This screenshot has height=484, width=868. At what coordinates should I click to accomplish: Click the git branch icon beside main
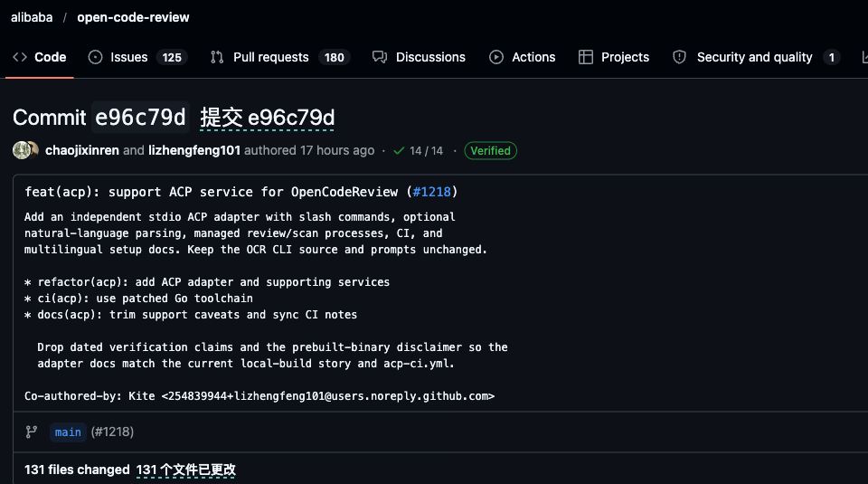(x=32, y=432)
